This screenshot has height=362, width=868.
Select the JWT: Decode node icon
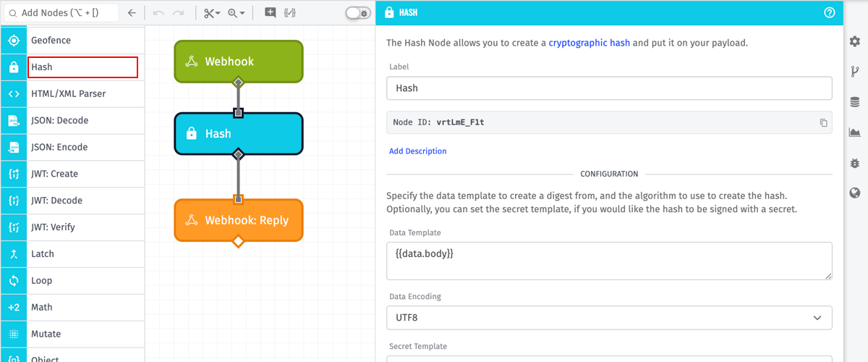coord(14,201)
